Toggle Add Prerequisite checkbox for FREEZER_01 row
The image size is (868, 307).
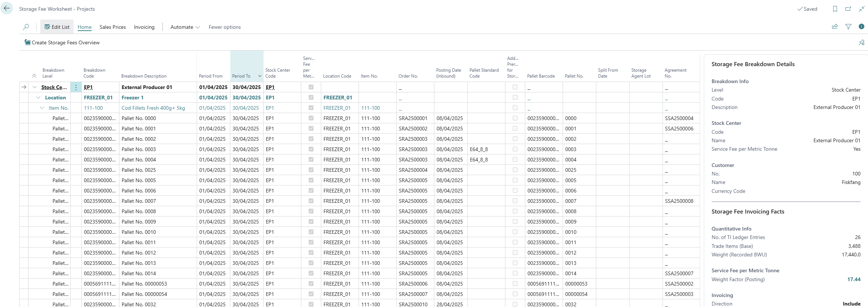pos(515,98)
